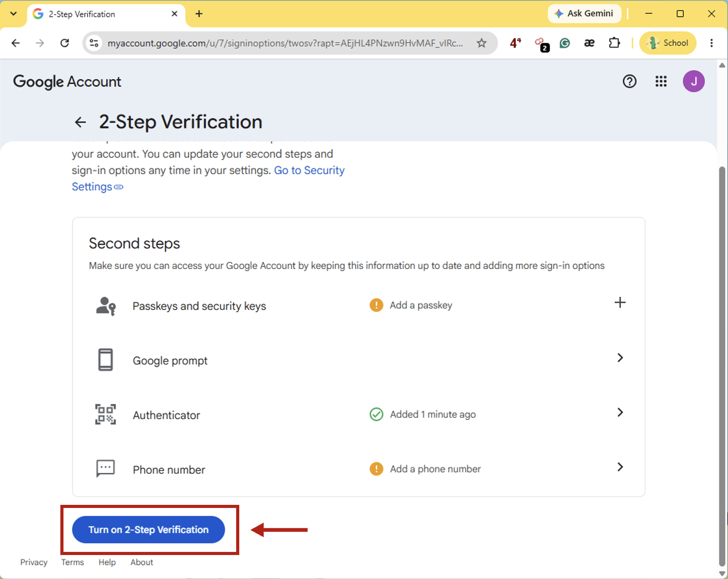Follow the Go to Security Settings link
The image size is (728, 579).
[x=208, y=178]
